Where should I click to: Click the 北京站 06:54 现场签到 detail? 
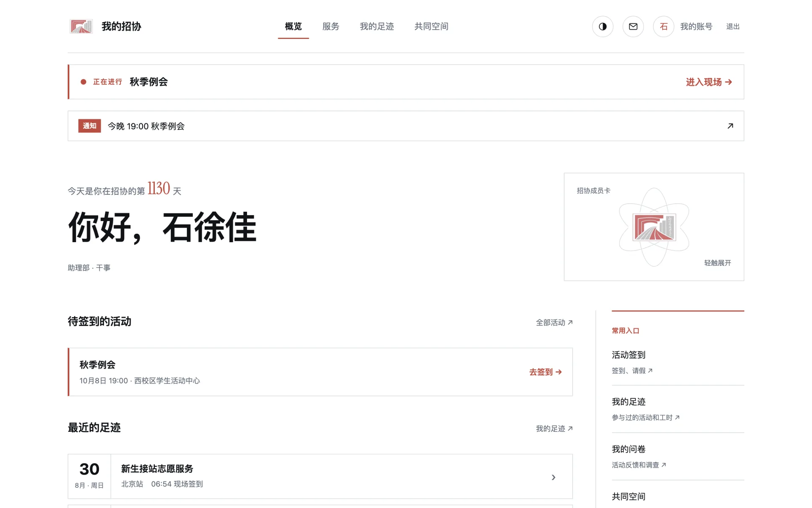(162, 484)
